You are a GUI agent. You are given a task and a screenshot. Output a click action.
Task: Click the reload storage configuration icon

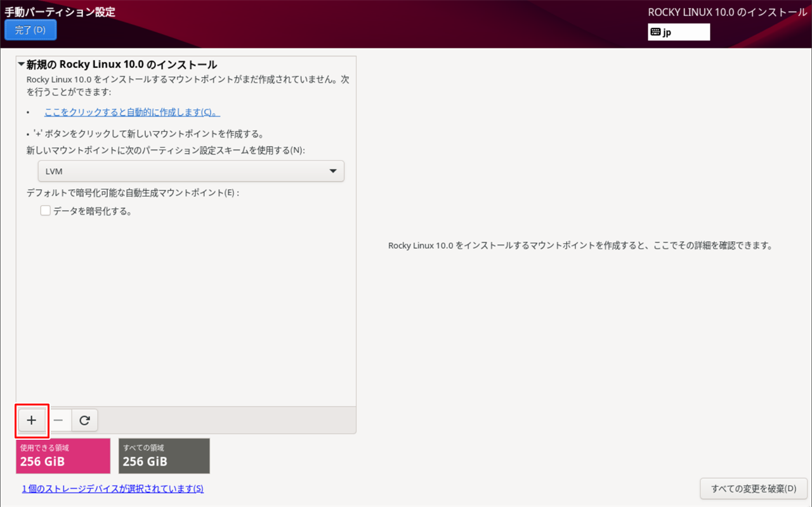click(x=84, y=420)
